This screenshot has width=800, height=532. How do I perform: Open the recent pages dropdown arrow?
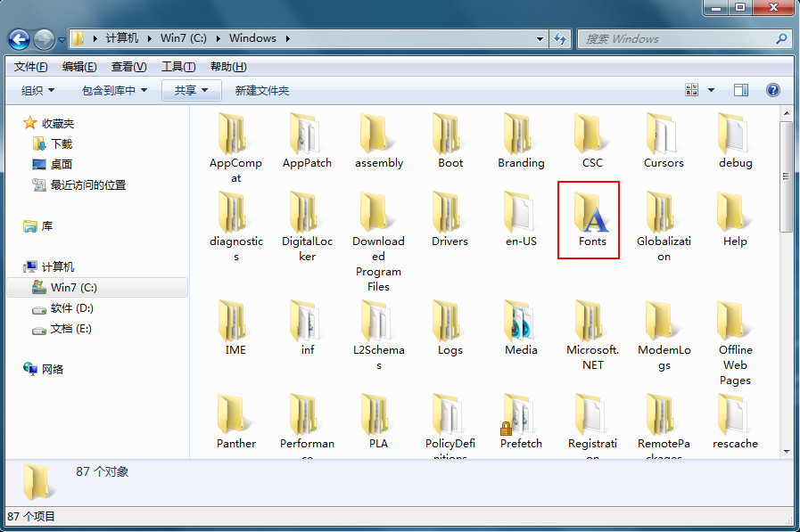click(62, 39)
